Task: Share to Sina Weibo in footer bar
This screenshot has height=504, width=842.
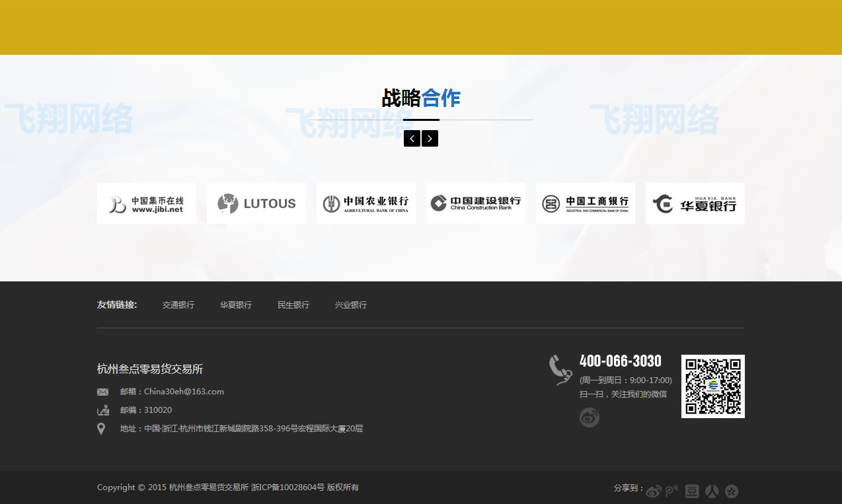Action: coord(654,491)
